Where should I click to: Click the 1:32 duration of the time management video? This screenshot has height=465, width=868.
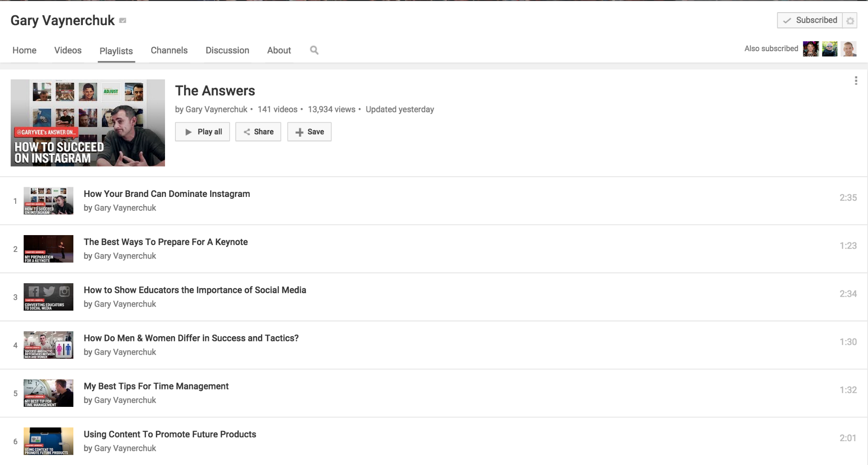(848, 390)
